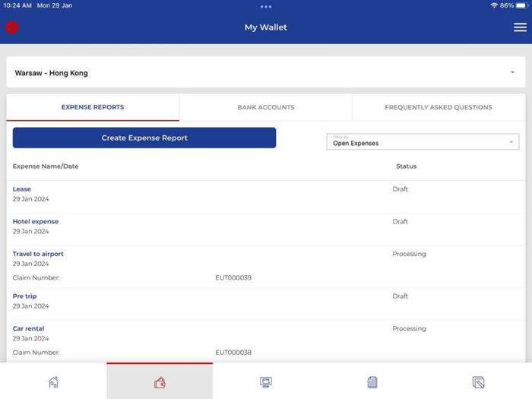Open the Frequently Asked Questions tab
This screenshot has width=532, height=399.
[x=439, y=107]
